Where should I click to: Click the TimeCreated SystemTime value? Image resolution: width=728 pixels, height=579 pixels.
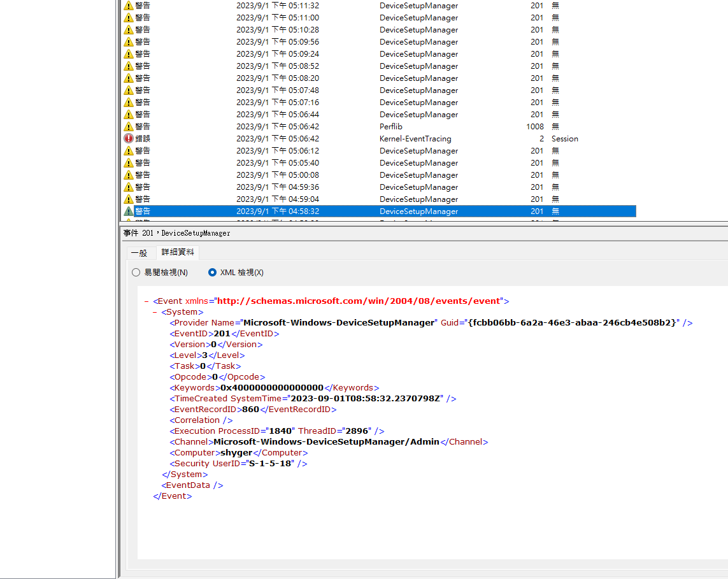366,398
